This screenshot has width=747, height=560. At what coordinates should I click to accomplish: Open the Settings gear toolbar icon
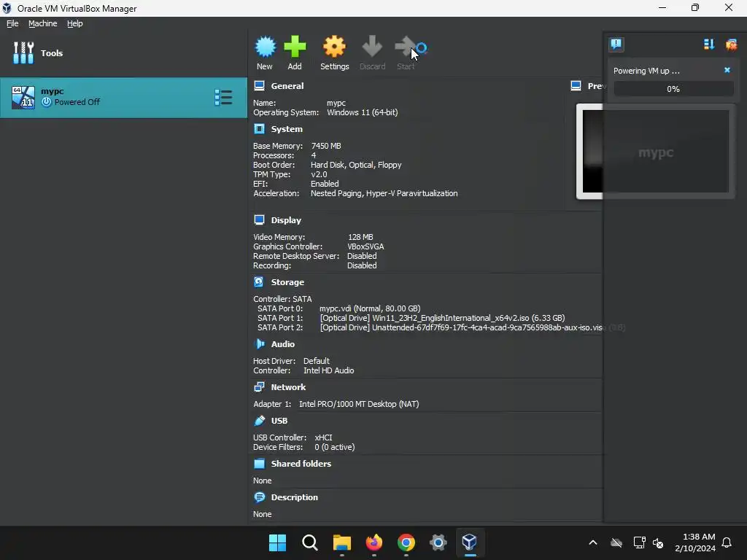(x=334, y=47)
